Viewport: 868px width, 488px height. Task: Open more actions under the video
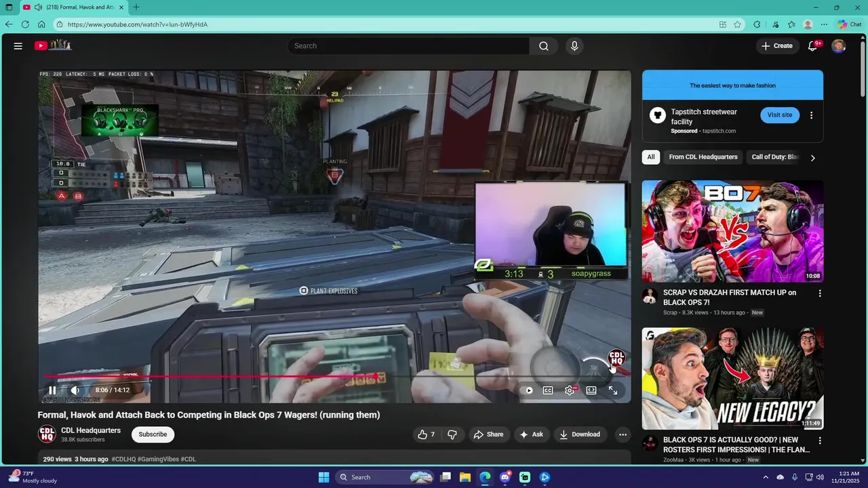click(x=623, y=434)
